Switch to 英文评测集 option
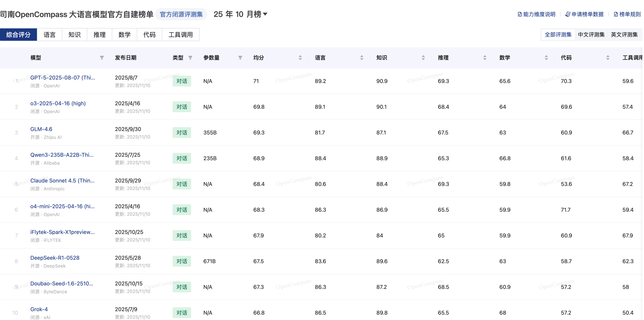 point(624,35)
